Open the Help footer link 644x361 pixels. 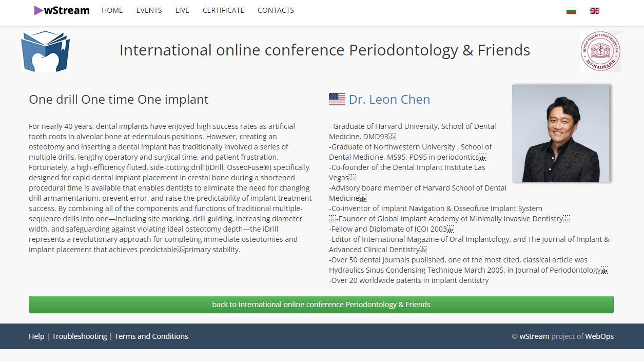point(36,336)
